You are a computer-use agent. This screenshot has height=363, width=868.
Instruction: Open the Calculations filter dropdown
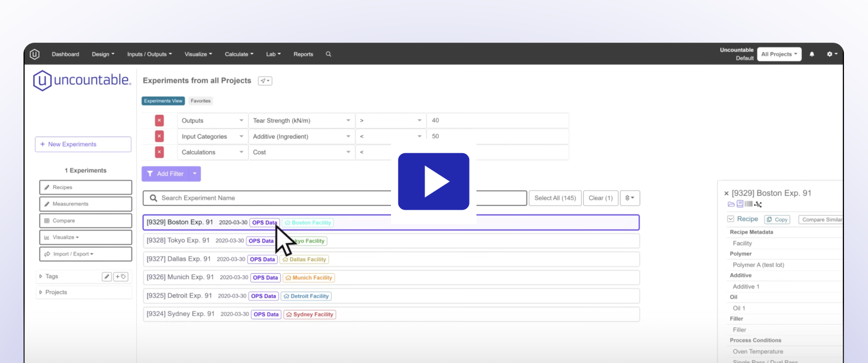tap(212, 152)
